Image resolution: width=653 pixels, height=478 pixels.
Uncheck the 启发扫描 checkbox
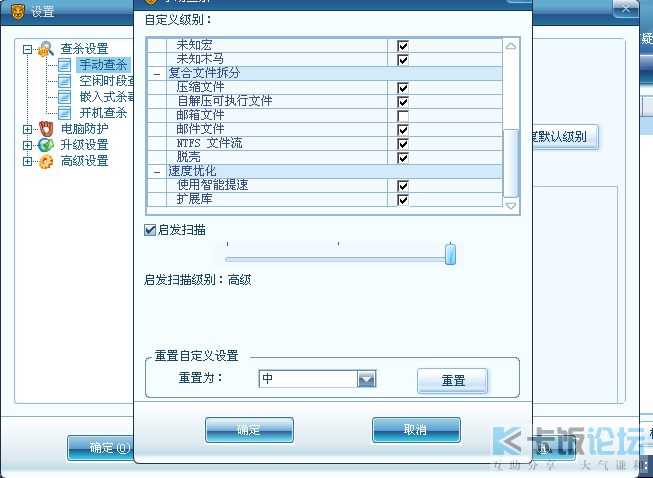click(x=150, y=230)
